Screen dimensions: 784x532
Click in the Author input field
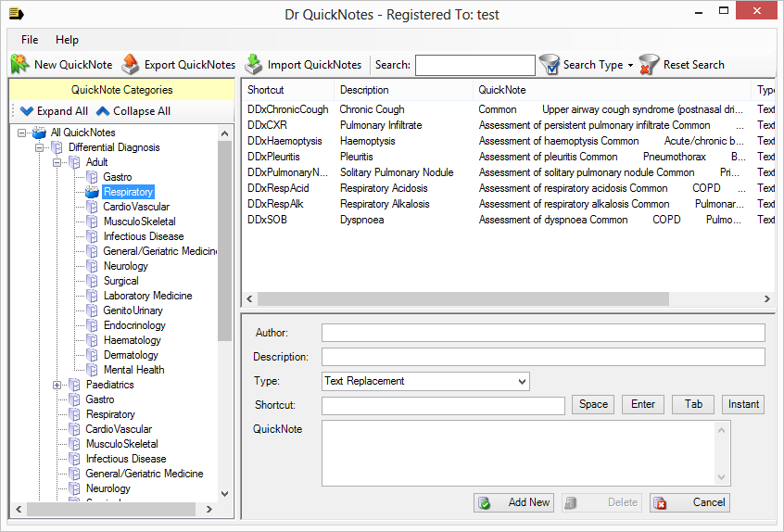(x=543, y=333)
